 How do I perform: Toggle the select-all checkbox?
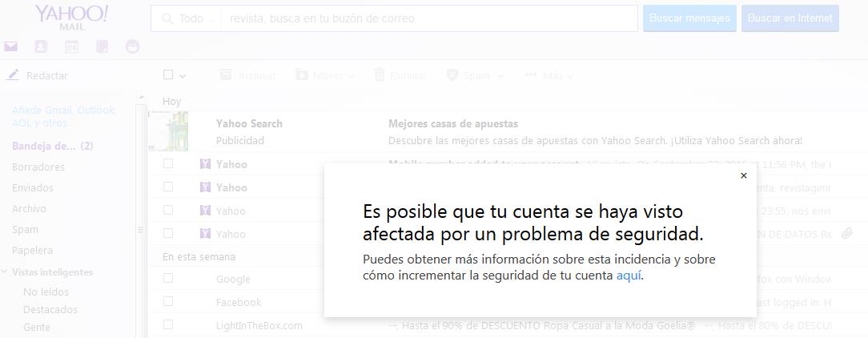click(x=168, y=74)
